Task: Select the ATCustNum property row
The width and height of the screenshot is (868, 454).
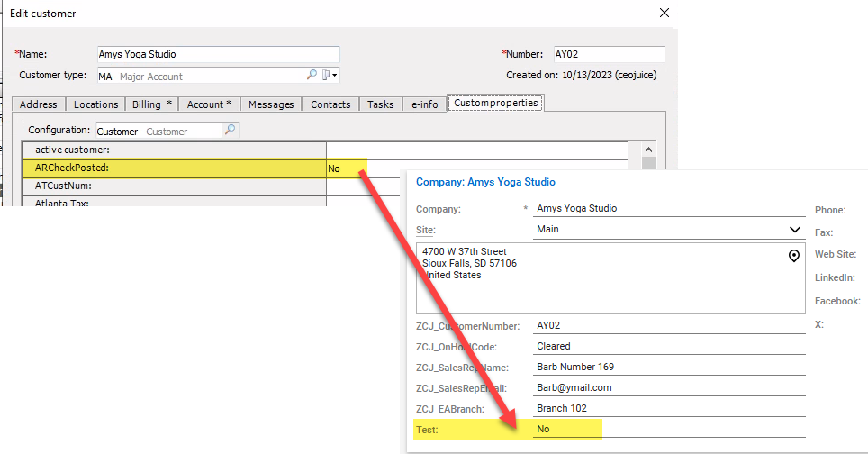Action: pyautogui.click(x=212, y=186)
